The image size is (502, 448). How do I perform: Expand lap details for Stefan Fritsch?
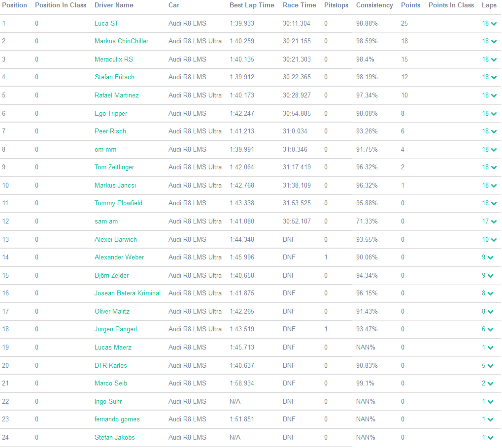[494, 77]
